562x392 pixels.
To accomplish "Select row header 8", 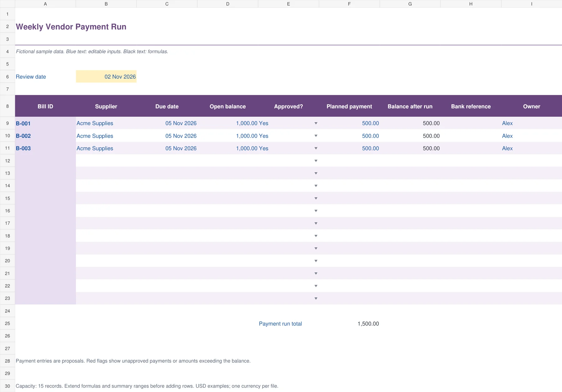I will 7,106.
